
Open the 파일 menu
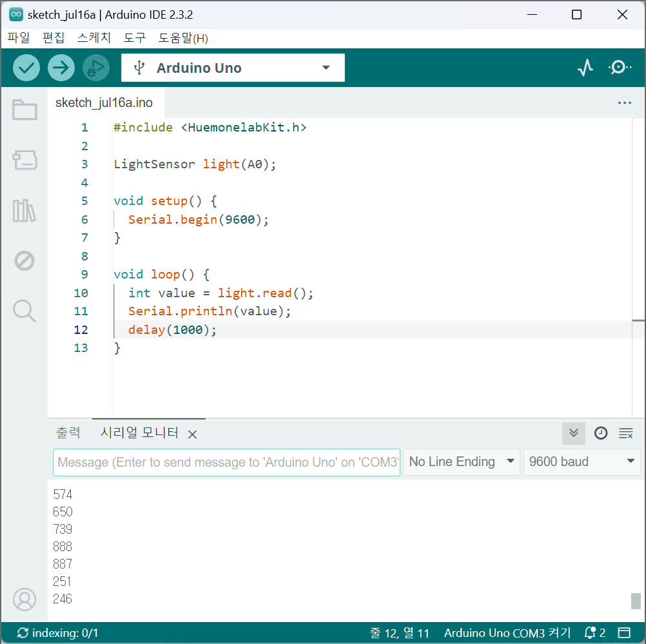pos(19,38)
